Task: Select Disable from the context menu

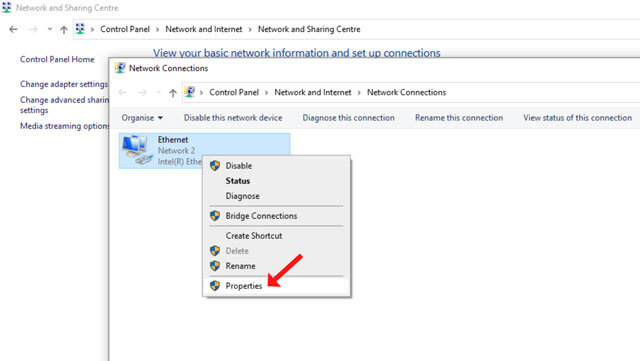Action: pos(276,165)
